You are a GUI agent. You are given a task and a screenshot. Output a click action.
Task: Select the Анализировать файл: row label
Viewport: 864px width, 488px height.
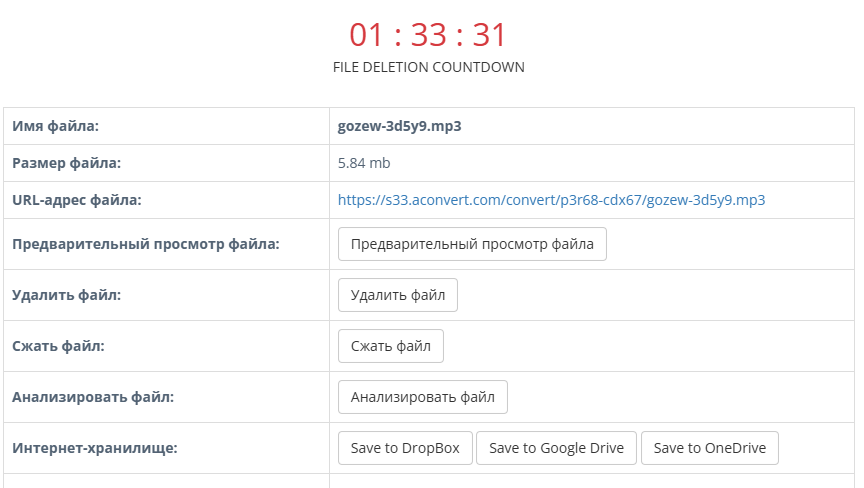[x=93, y=397]
